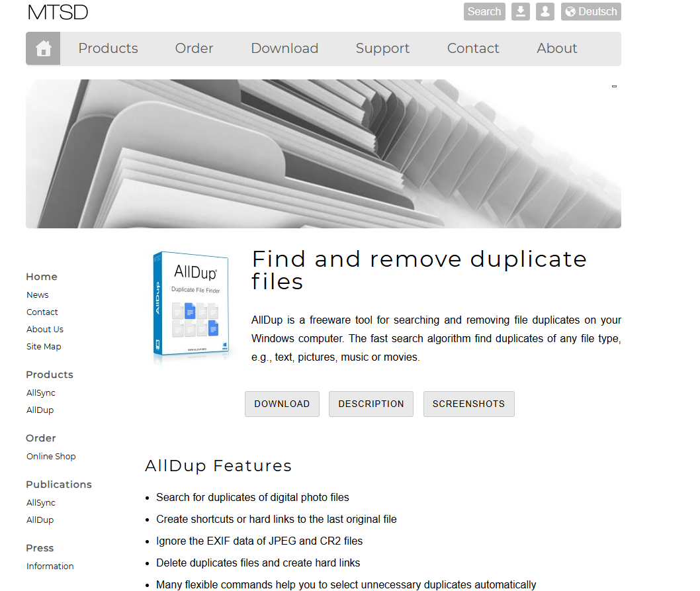Click the Publications heading in sidebar
The height and width of the screenshot is (591, 700).
pos(59,484)
